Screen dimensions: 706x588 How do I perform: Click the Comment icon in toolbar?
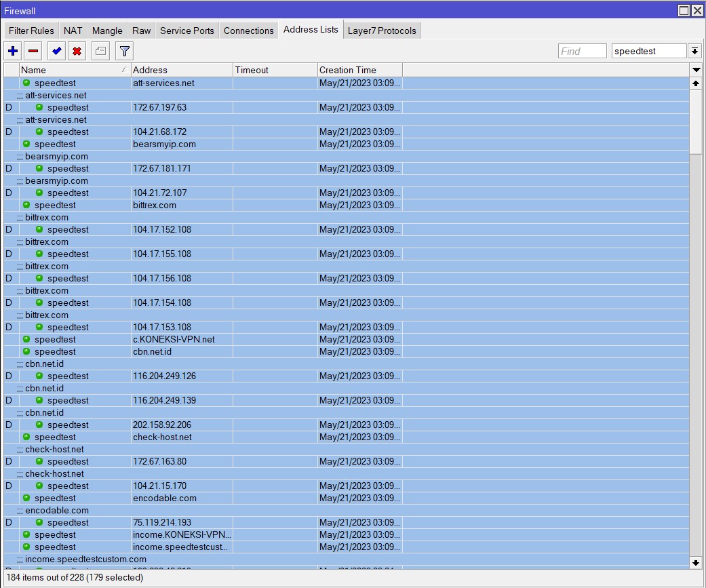click(x=100, y=51)
